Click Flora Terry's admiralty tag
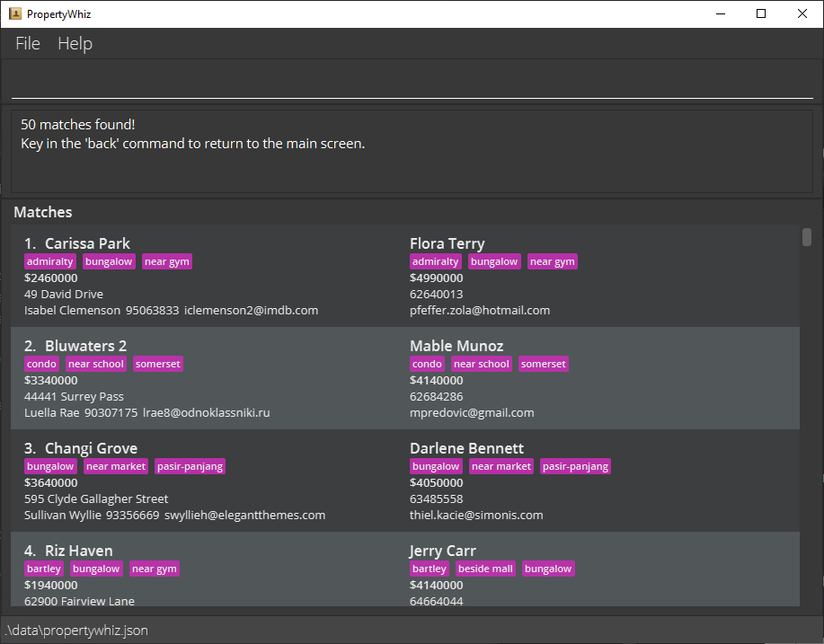824x644 pixels. pyautogui.click(x=435, y=261)
